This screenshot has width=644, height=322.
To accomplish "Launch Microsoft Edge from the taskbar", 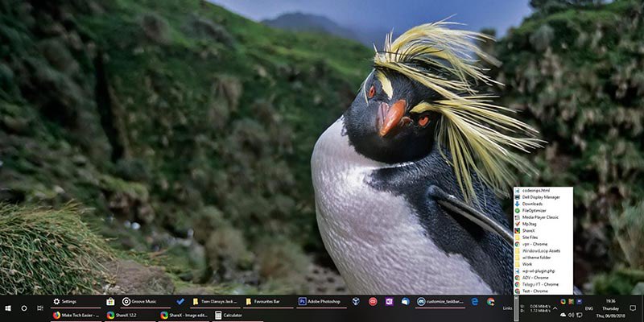I will (475, 301).
